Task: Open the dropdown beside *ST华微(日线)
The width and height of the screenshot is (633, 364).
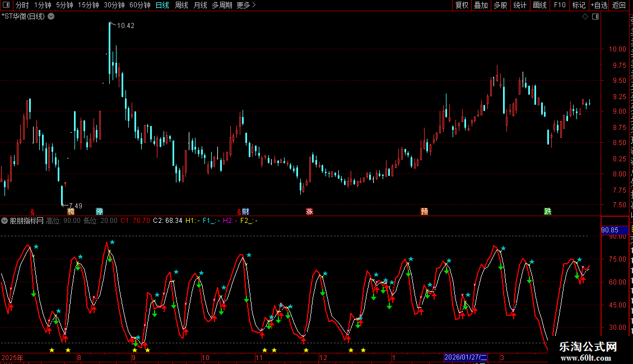Action: pyautogui.click(x=52, y=17)
